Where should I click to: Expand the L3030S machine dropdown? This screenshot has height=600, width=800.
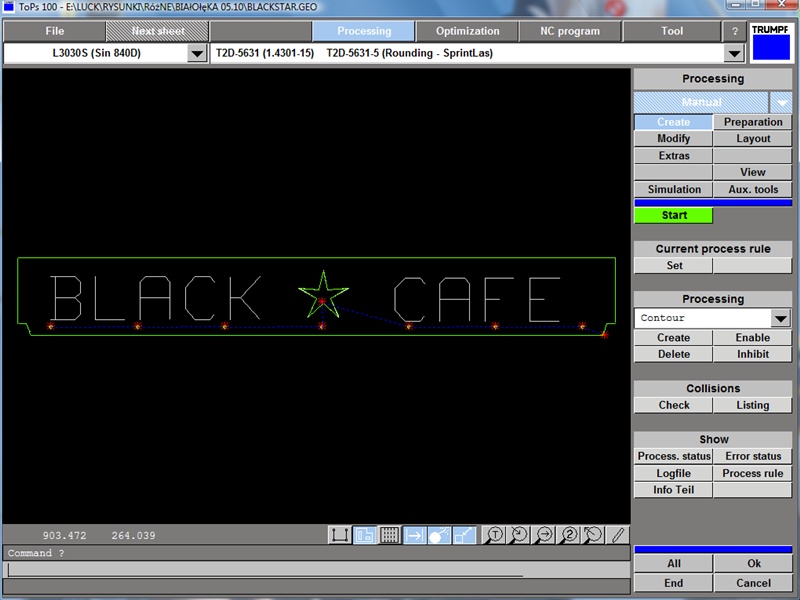196,53
